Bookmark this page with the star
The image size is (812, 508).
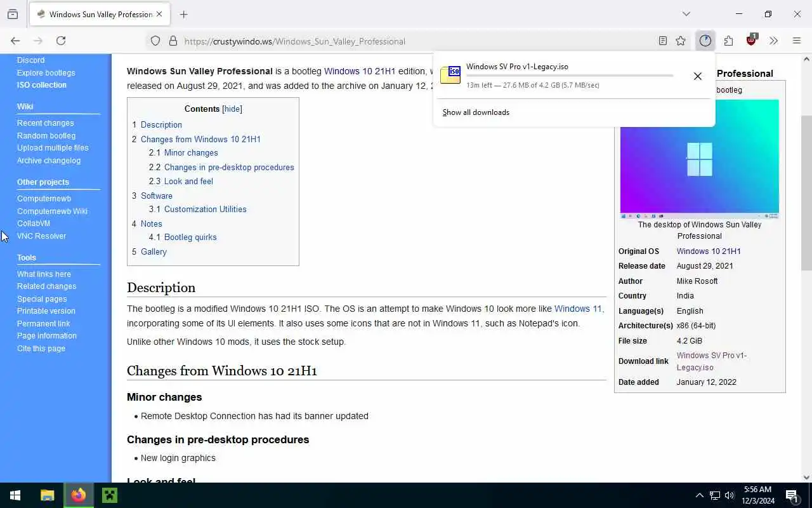[x=681, y=41]
